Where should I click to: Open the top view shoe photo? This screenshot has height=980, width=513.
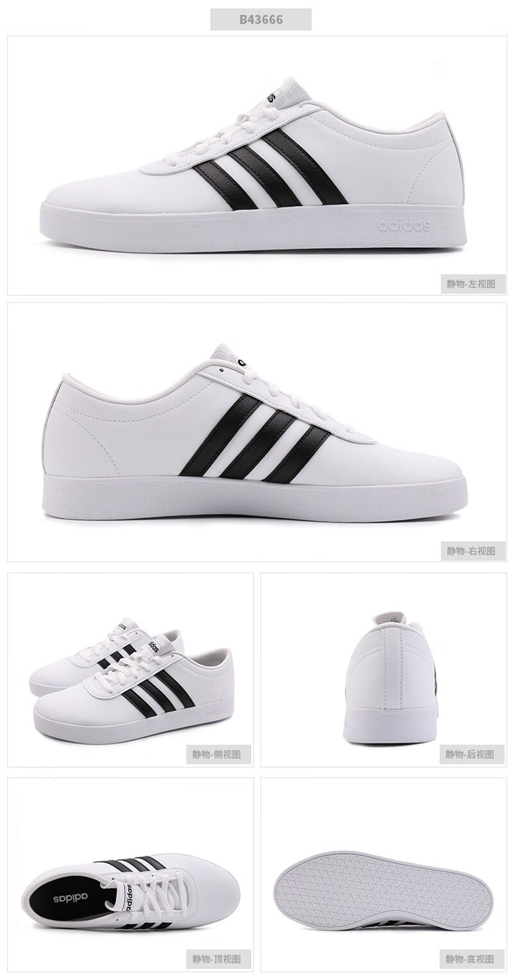pos(130,874)
